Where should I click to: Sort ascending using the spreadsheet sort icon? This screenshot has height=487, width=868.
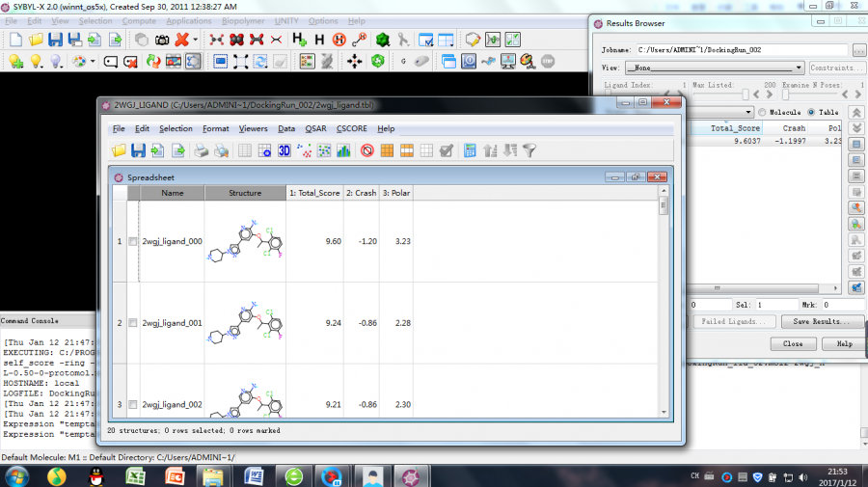[490, 150]
